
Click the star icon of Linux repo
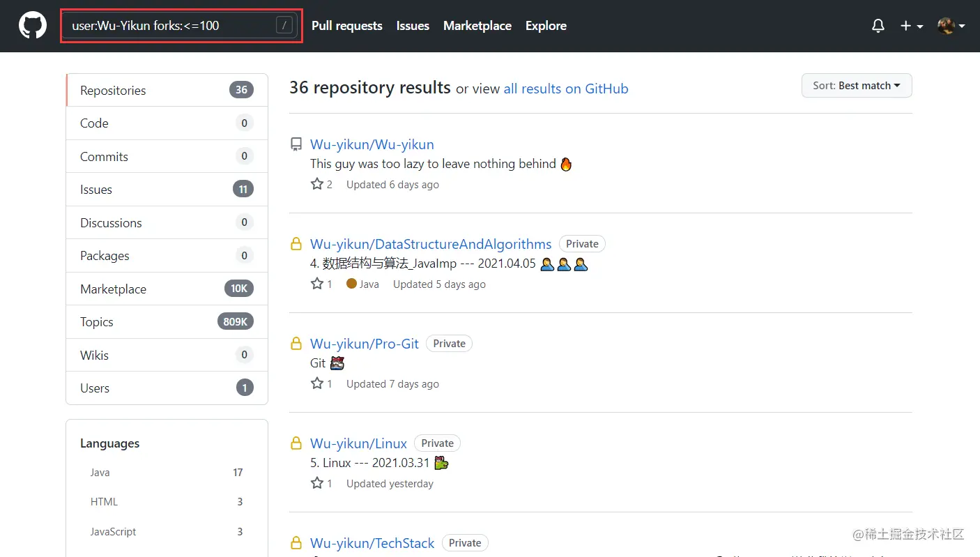coord(317,483)
